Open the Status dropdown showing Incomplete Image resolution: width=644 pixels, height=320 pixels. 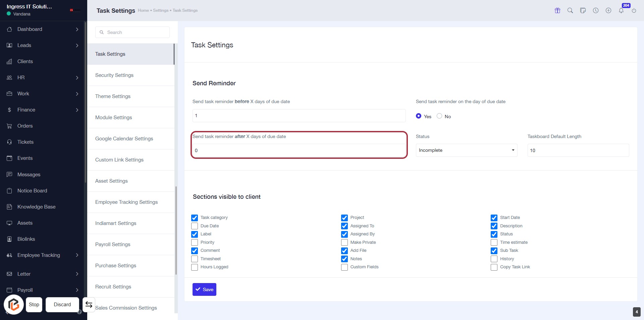coord(466,150)
